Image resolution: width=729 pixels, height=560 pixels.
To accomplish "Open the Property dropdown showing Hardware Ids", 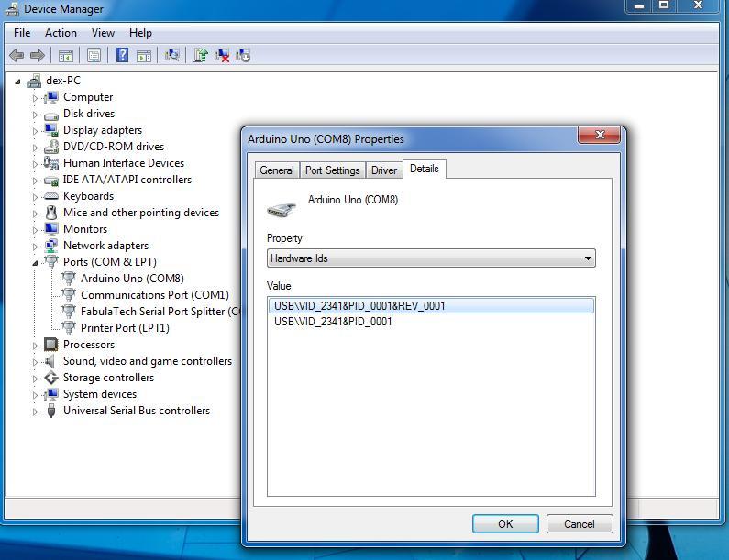I will pos(431,258).
